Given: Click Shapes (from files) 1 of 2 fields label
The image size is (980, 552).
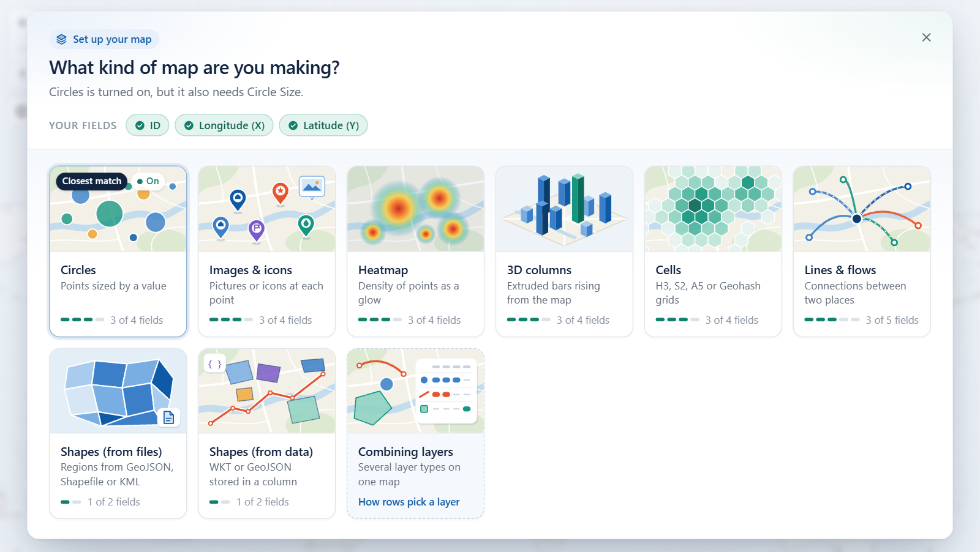Looking at the screenshot, I should (114, 502).
